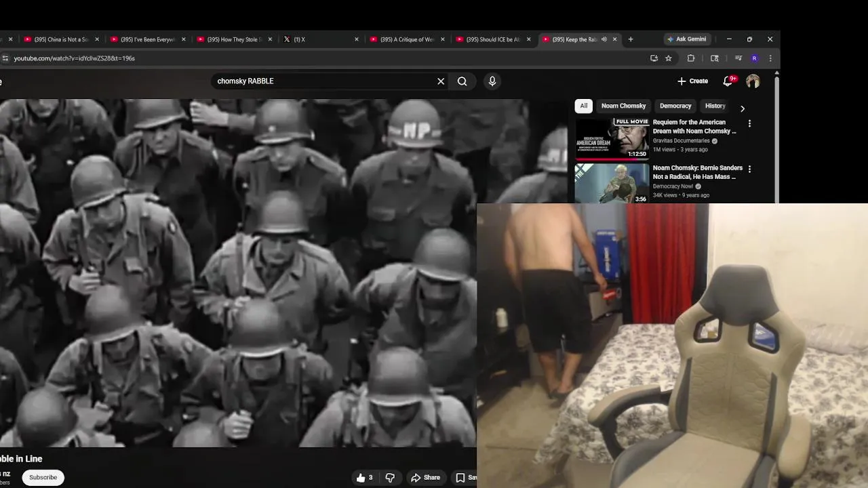
Task: Click the Subscribe button
Action: [43, 478]
